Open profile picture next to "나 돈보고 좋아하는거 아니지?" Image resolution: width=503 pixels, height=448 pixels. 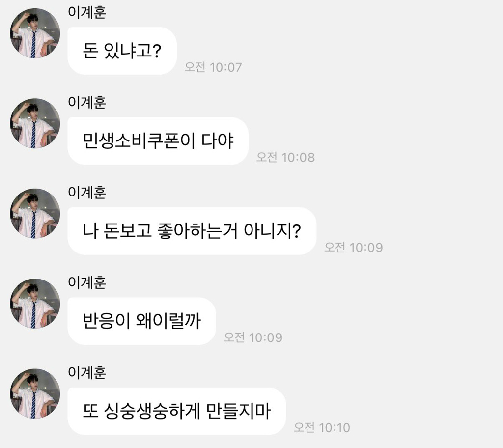(x=35, y=213)
